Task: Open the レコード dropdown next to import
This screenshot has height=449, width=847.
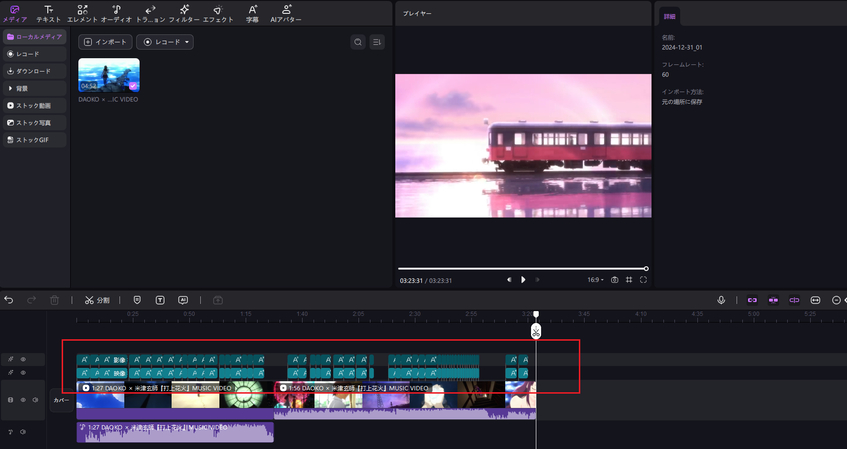Action: point(165,42)
